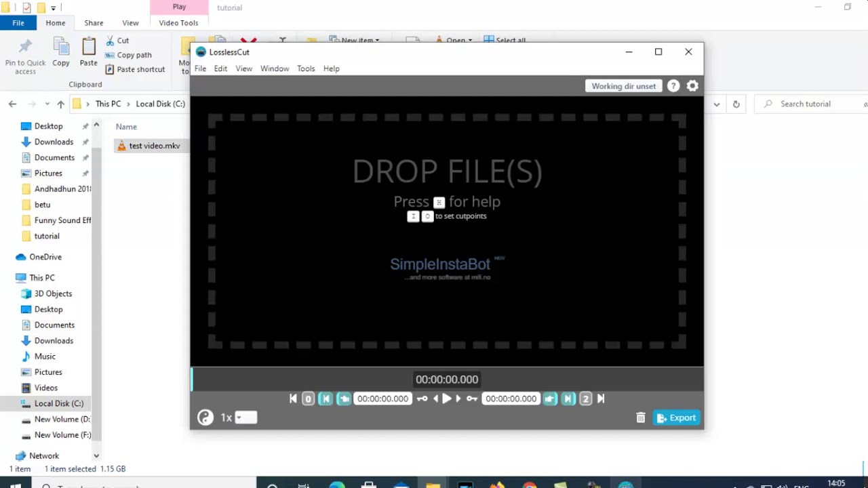The width and height of the screenshot is (868, 488).
Task: Focus the cut end time field
Action: [x=511, y=399]
